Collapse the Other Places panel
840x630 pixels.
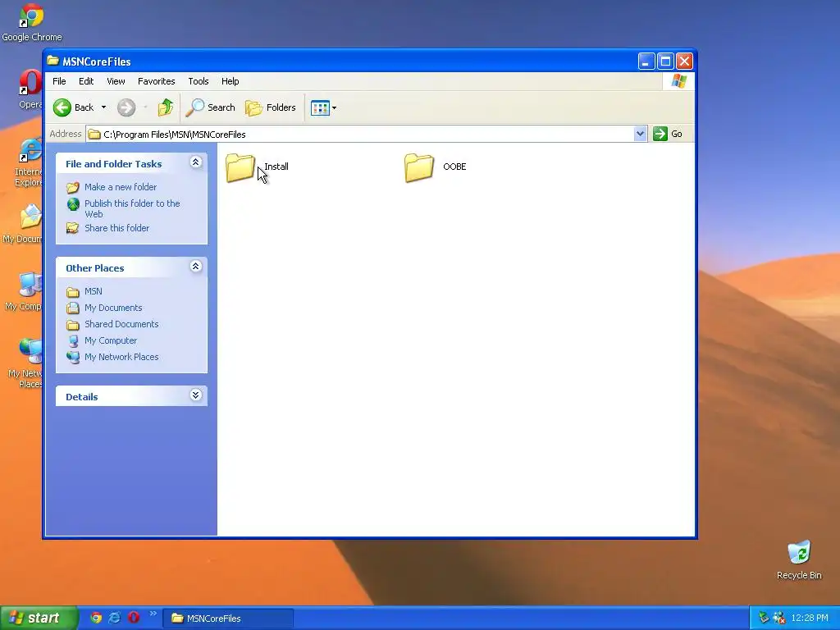coord(195,267)
